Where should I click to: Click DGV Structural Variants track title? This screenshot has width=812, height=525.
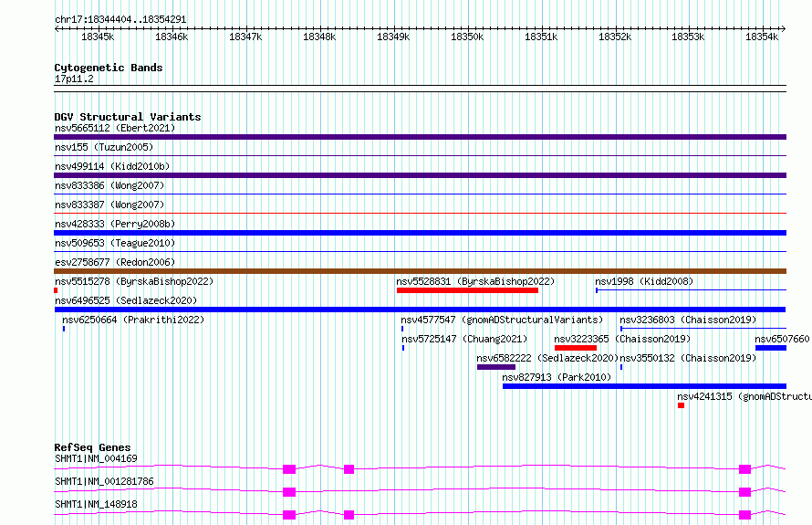point(128,117)
